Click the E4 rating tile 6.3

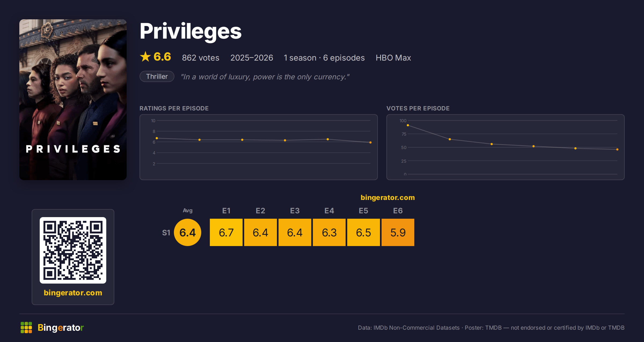[x=329, y=232]
